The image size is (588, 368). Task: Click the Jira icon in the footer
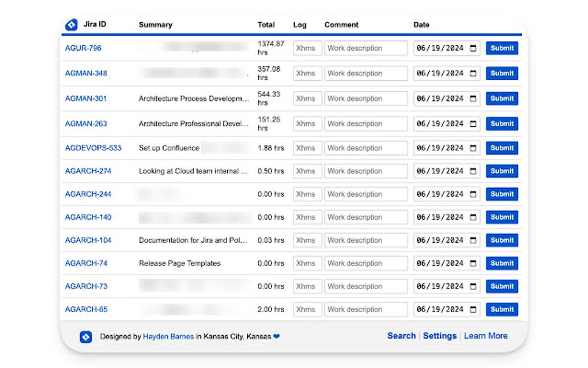click(85, 336)
